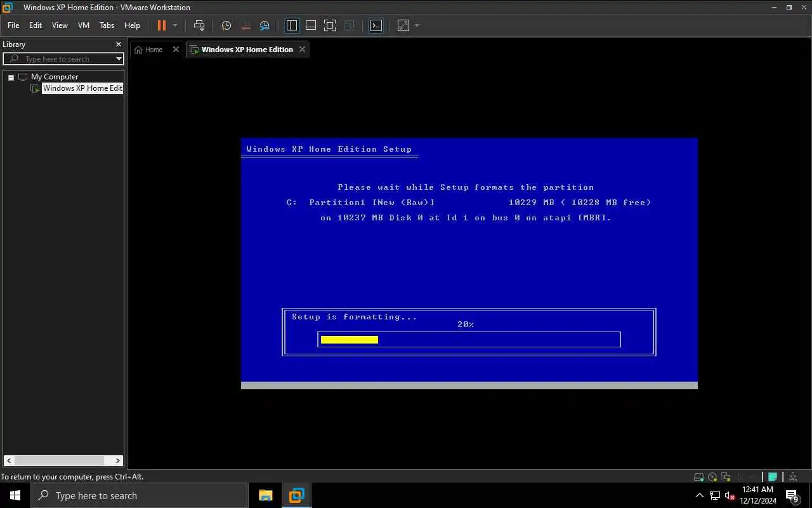Image resolution: width=812 pixels, height=508 pixels.
Task: Toggle the thumbnail bar view
Action: (311, 25)
